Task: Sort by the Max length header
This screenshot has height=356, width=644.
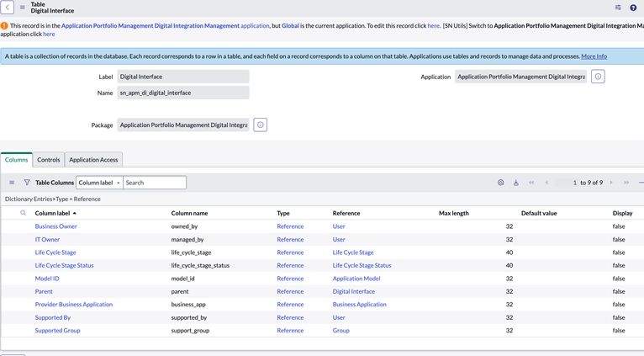Action: [x=454, y=213]
